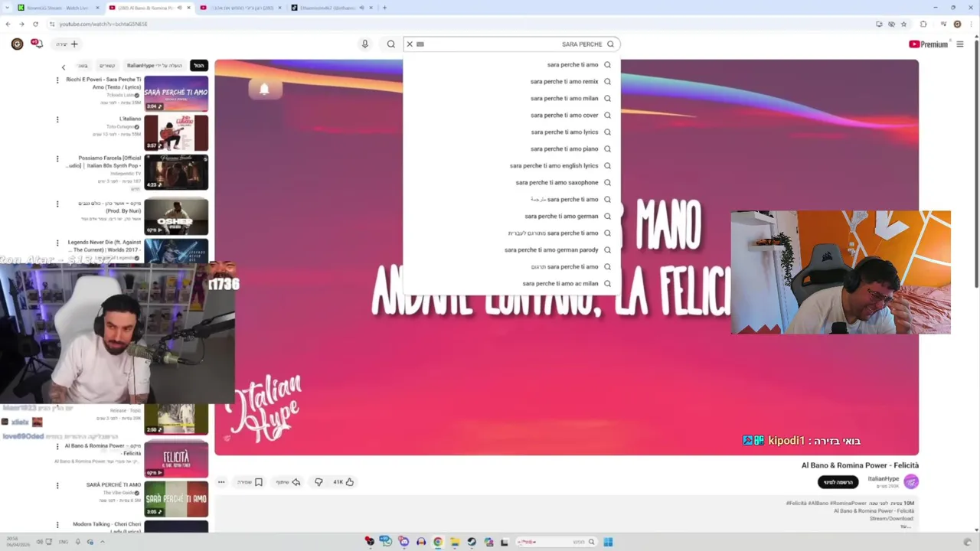Screen dimensions: 980x551
Task: Open more actions ellipsis under video
Action: pos(221,482)
